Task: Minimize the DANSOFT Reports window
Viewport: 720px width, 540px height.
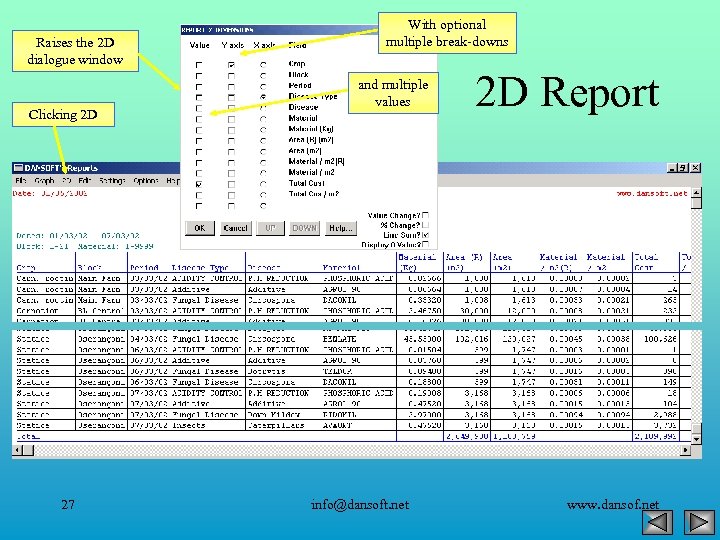Action: pyautogui.click(x=672, y=168)
